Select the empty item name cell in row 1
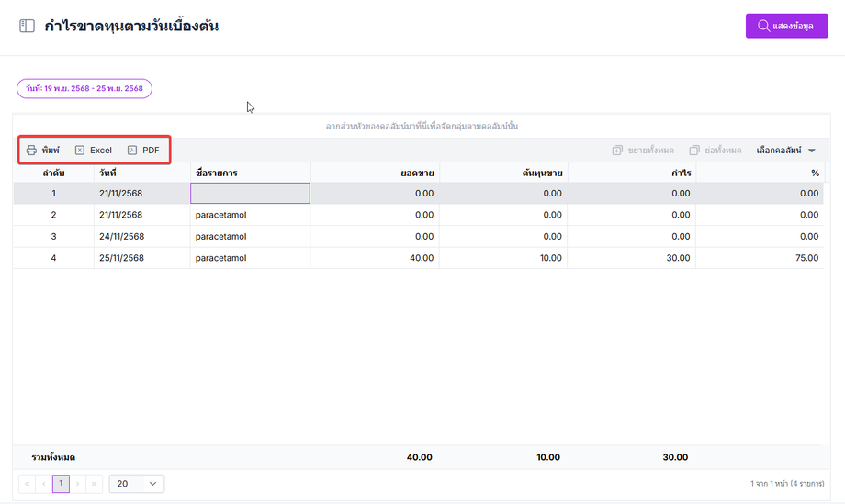This screenshot has height=504, width=845. tap(250, 193)
